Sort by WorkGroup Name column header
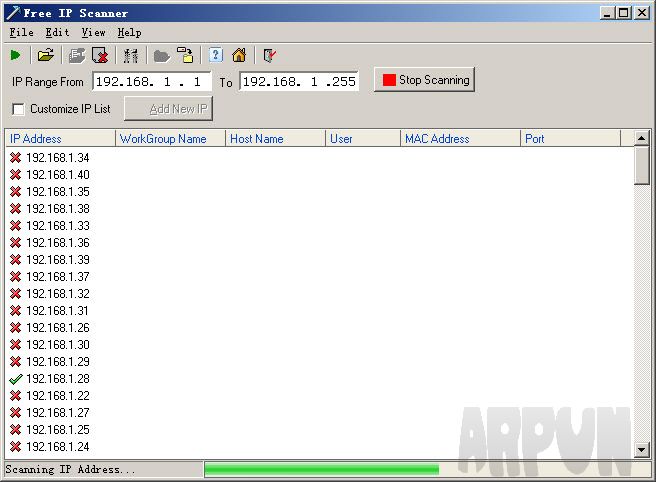Screen dimensions: 656x482 [170, 139]
